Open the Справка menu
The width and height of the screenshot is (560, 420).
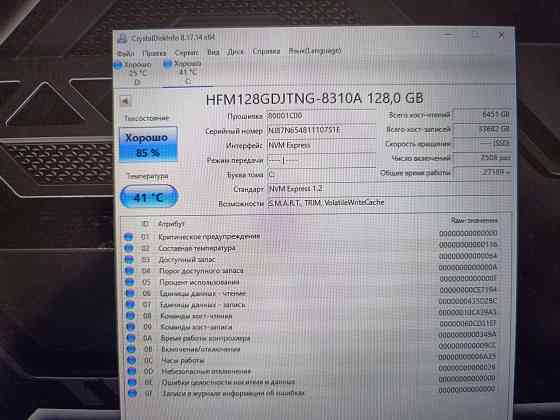tap(266, 51)
